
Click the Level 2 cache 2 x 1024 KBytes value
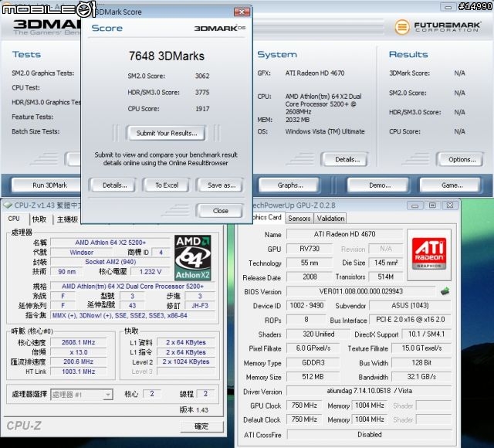click(x=186, y=362)
